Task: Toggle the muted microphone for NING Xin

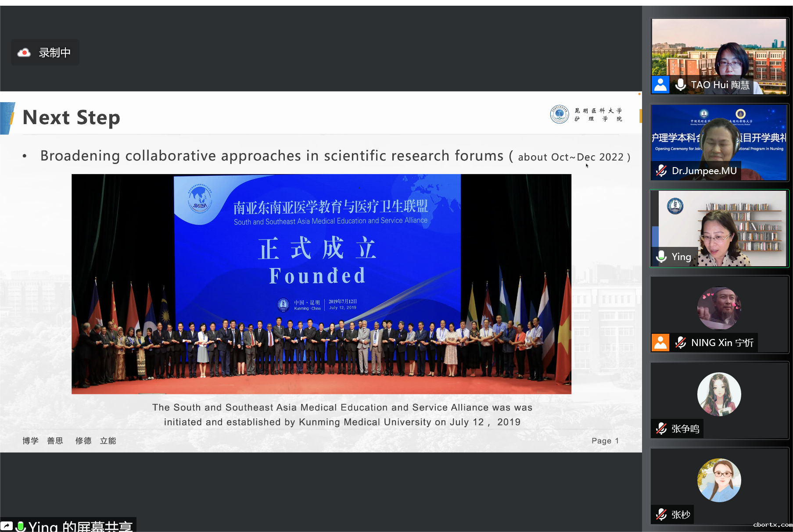Action: point(680,343)
